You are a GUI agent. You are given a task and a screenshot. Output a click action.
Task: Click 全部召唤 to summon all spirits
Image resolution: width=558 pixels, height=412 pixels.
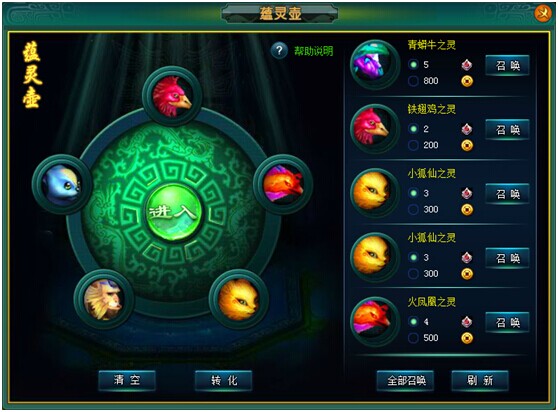tap(406, 380)
